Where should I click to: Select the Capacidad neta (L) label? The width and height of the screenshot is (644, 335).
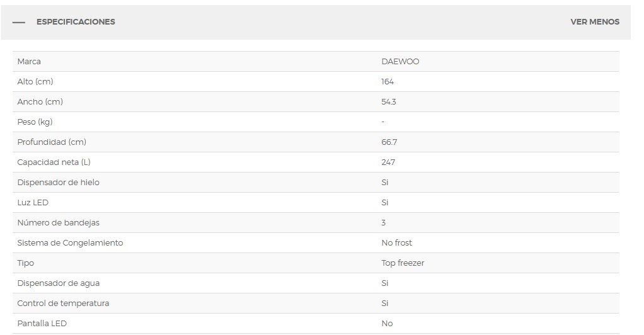[54, 162]
